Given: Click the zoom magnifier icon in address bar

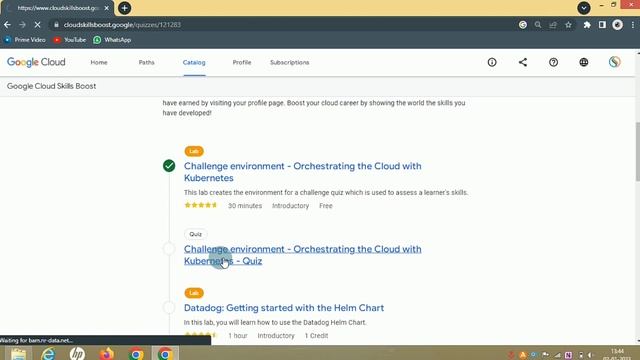Looking at the screenshot, I should tap(538, 25).
